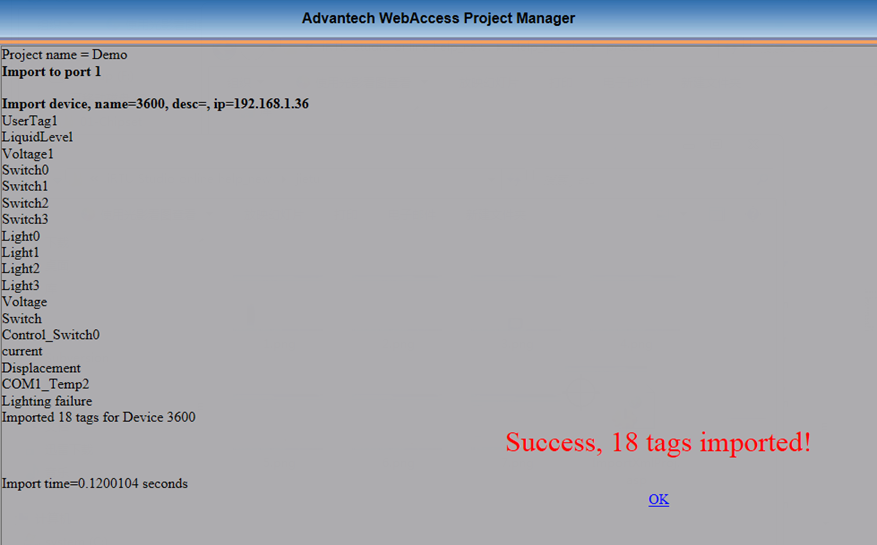877x545 pixels.
Task: Click the Light0 tag name
Action: tap(21, 236)
